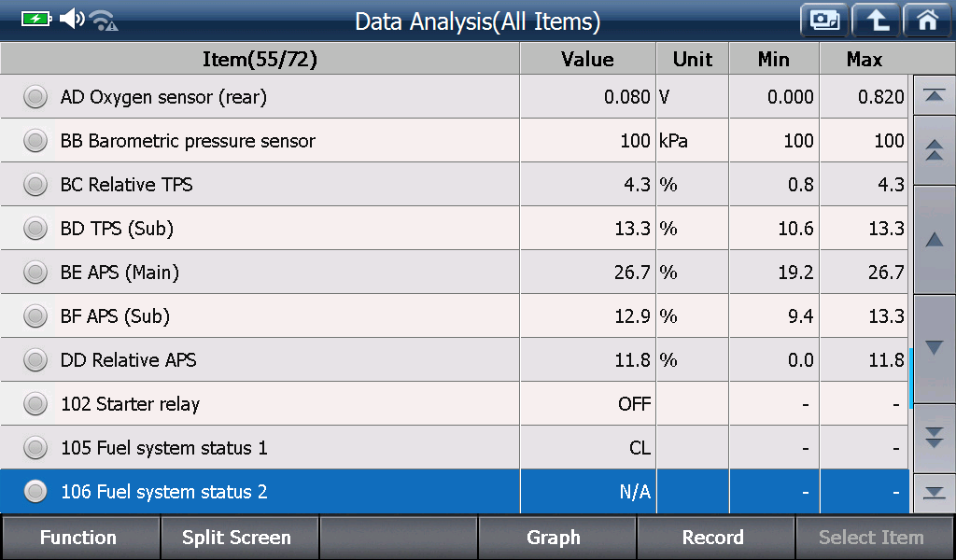Click page down double arrow

coord(934,438)
